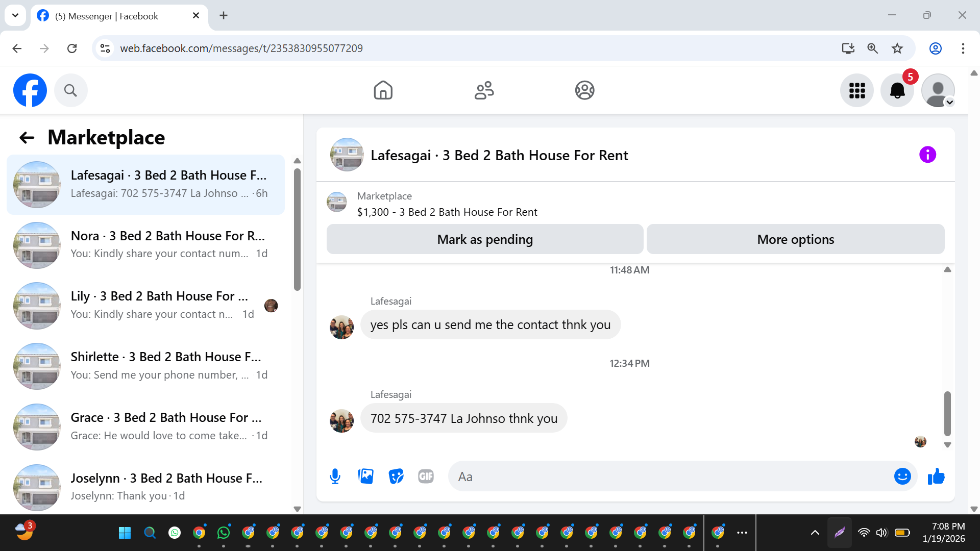
Task: Send a thumbs-up like
Action: pyautogui.click(x=936, y=477)
